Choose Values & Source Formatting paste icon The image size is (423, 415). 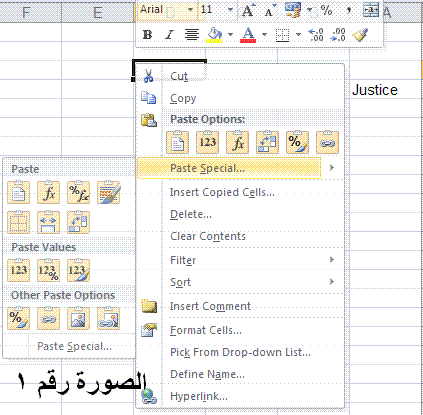[78, 270]
